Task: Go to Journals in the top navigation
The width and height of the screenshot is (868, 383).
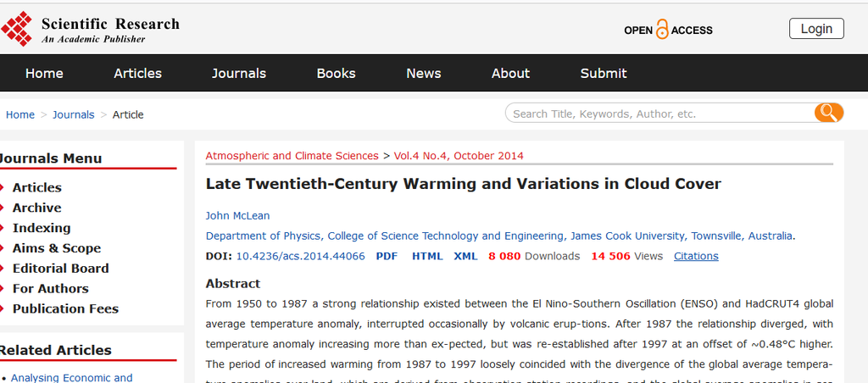Action: (239, 74)
